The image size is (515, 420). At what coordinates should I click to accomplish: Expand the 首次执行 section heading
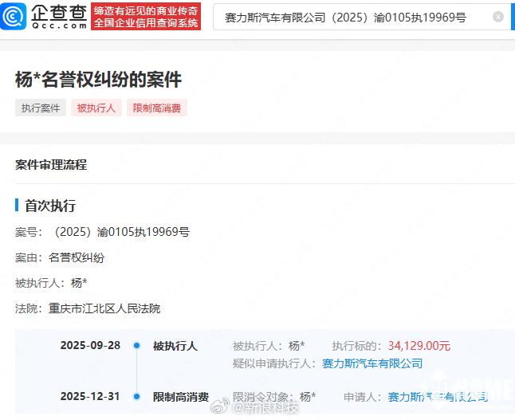coord(50,206)
